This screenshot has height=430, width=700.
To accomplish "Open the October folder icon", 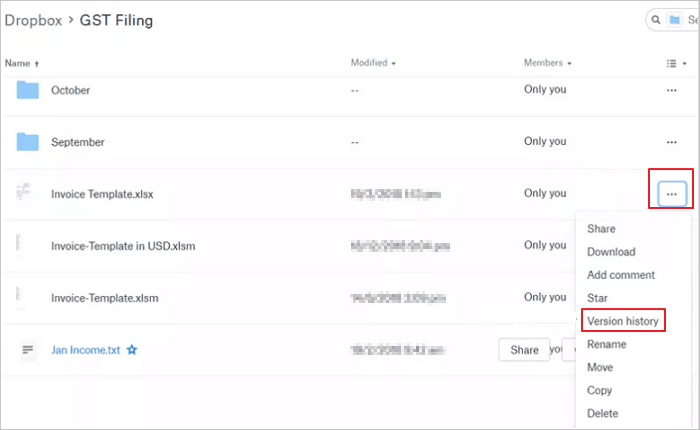I will [x=28, y=90].
